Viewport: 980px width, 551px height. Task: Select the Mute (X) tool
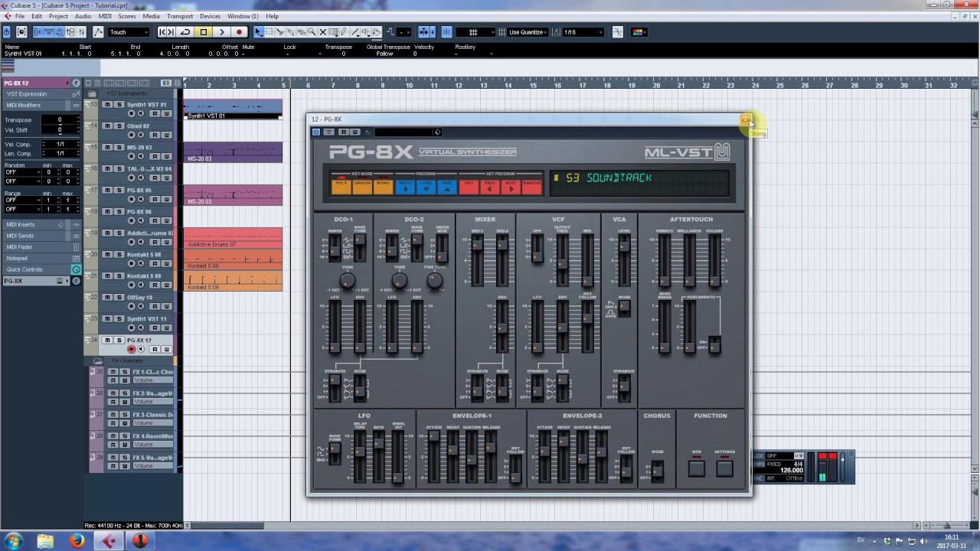click(322, 32)
